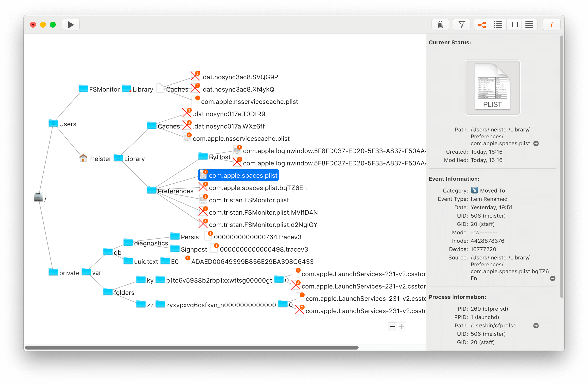Click the PLIST file preview thumbnail
588x384 pixels.
click(x=492, y=88)
